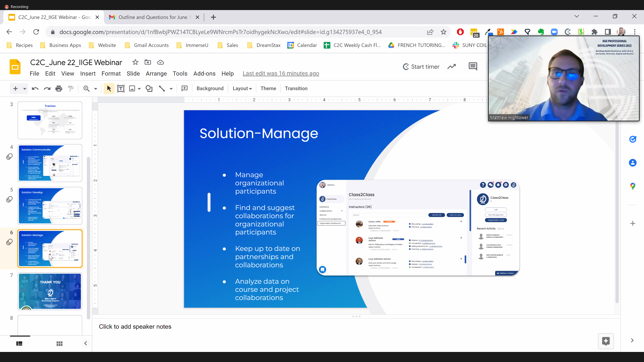
Task: Click the zoom magnifier icon
Action: click(x=87, y=88)
